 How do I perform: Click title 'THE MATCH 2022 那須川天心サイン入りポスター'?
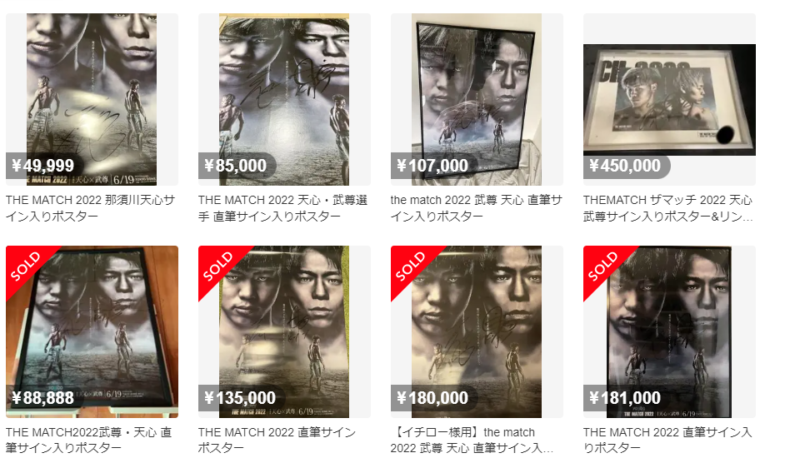[x=90, y=208]
